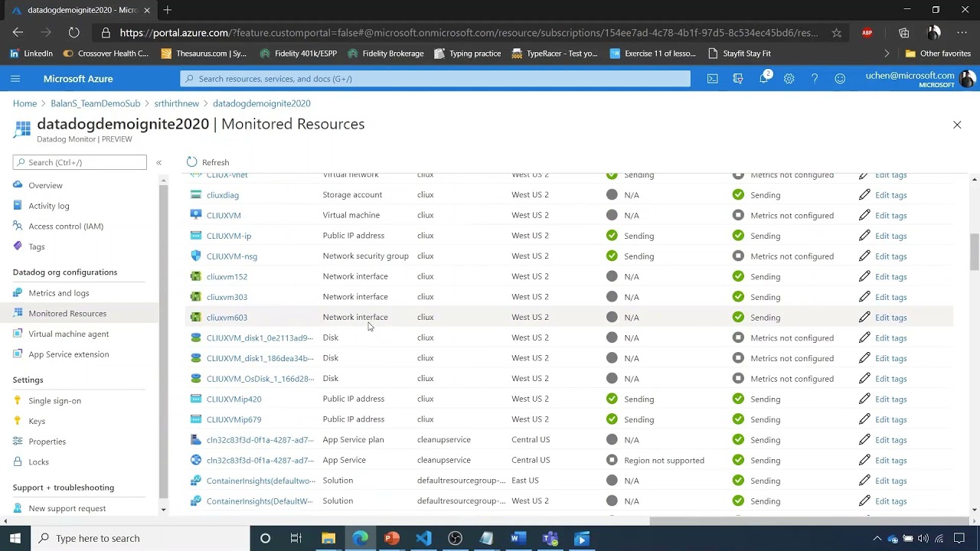The width and height of the screenshot is (980, 551).
Task: Open the cliuxvm303 network interface link
Action: click(227, 297)
